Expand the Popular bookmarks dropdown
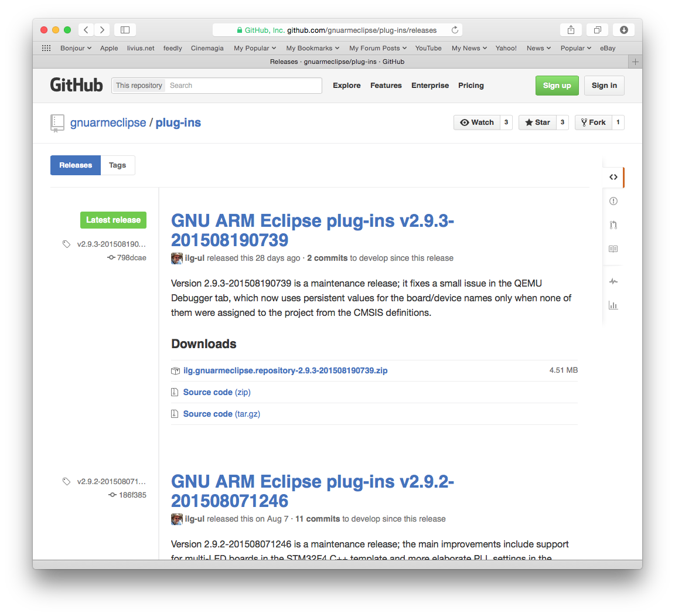The height and width of the screenshot is (616, 675). click(576, 48)
